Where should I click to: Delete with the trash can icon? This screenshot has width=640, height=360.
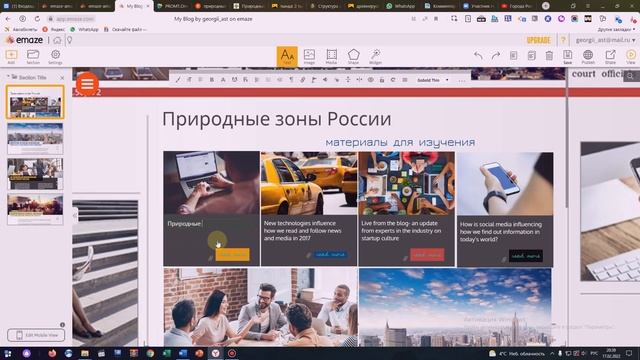[x=549, y=56]
